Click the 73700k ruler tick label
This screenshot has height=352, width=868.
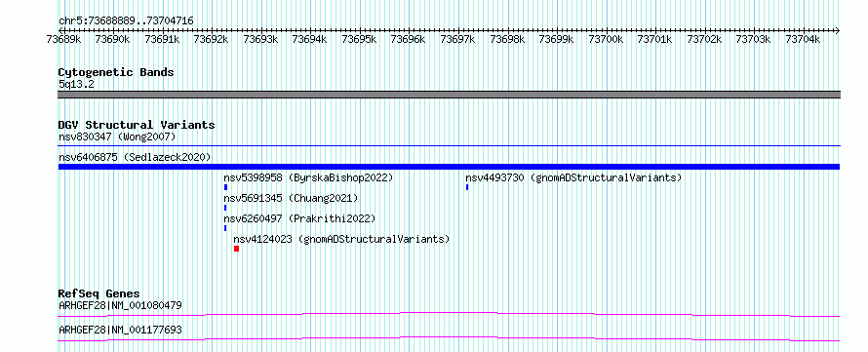click(606, 39)
